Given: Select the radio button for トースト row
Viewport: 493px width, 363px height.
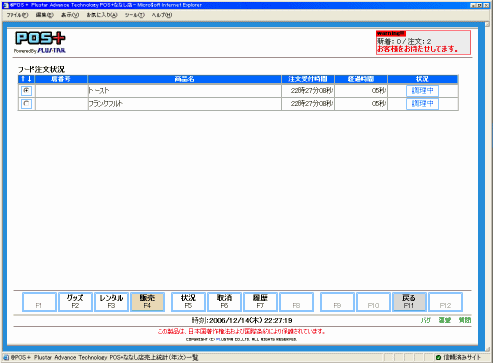Looking at the screenshot, I should (26, 91).
